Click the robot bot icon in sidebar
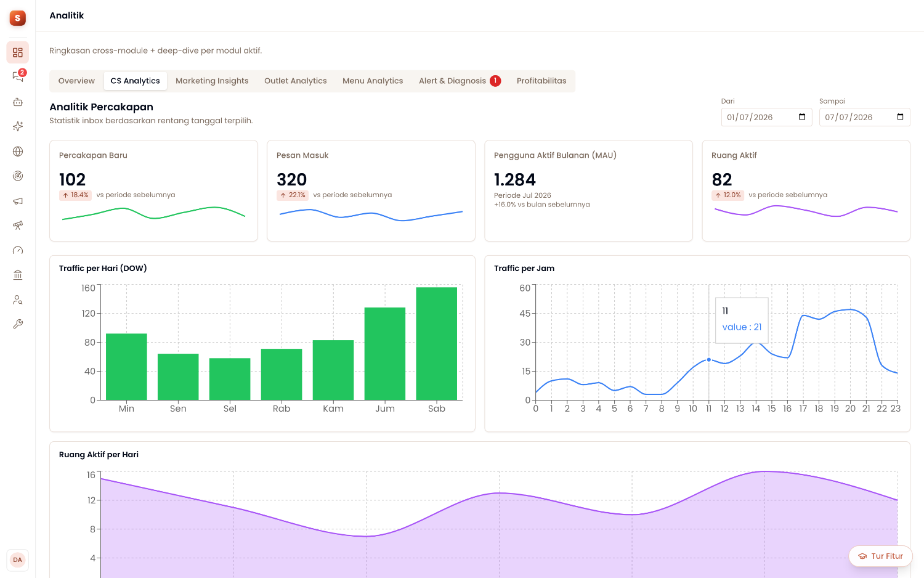Screen dimensions: 924x578 point(18,102)
